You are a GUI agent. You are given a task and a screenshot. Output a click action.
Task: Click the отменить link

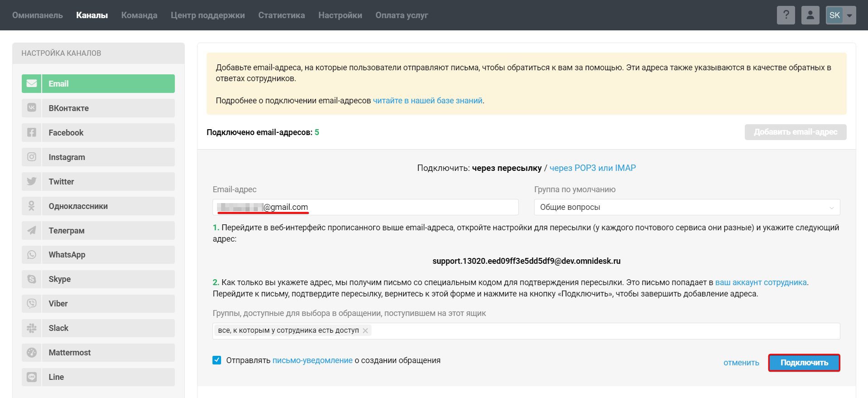(x=741, y=363)
